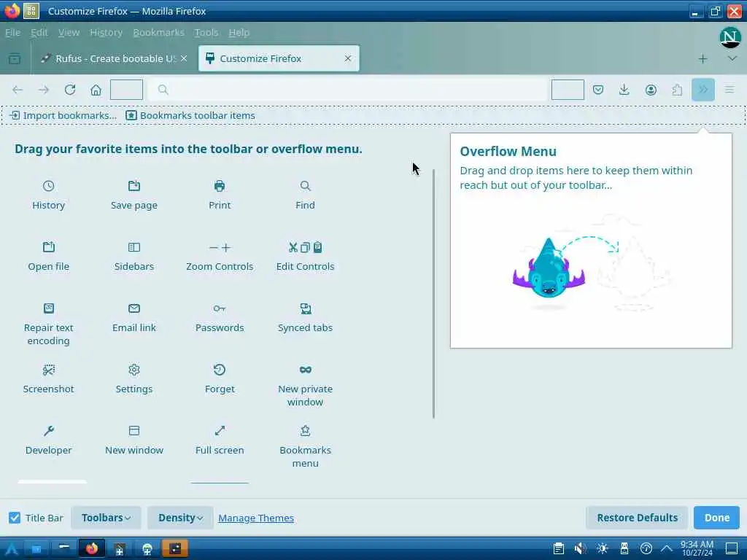Click the Home toolbar button
747x560 pixels.
[x=96, y=90]
